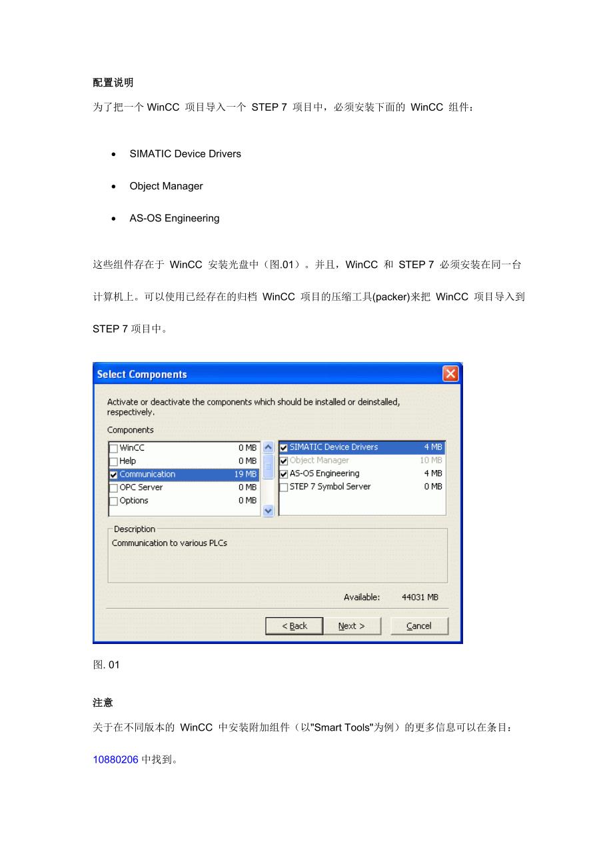Toggle the greyed Object Manager checkbox
Screen dimensions: 613x868
tap(284, 461)
